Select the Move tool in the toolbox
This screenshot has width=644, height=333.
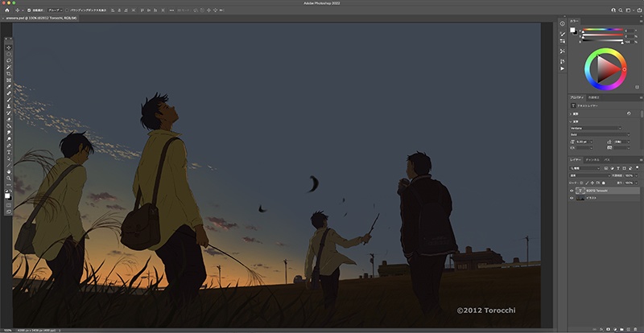[9, 47]
